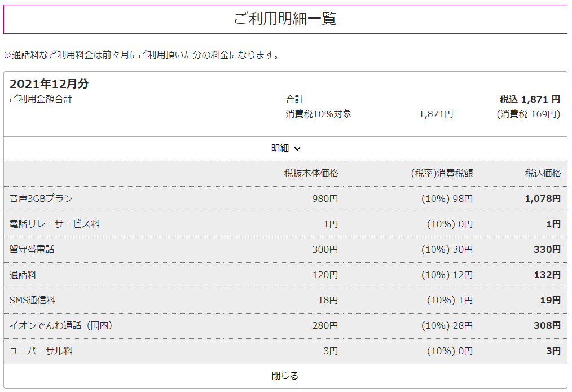The image size is (572, 392).
Task: Click the 税込 1,871 円 total amount
Action: 530,99
